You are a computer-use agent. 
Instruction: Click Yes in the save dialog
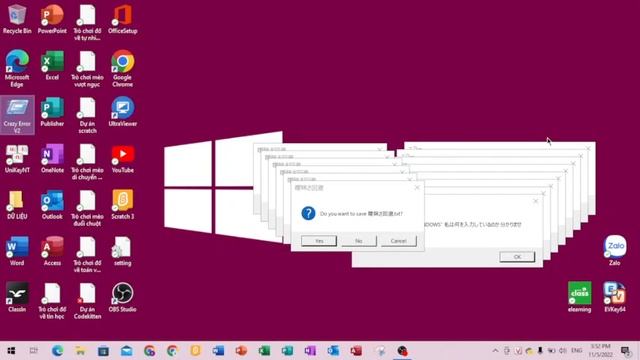[319, 241]
